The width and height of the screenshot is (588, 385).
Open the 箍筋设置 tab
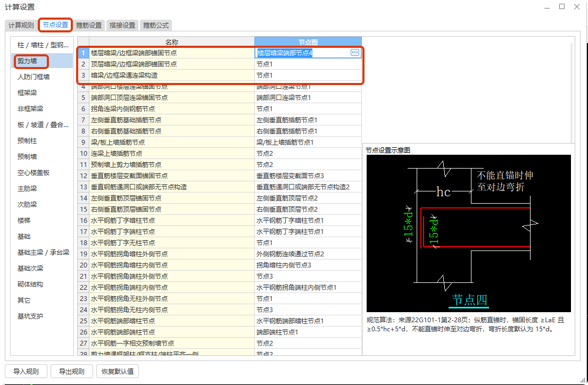pos(89,25)
